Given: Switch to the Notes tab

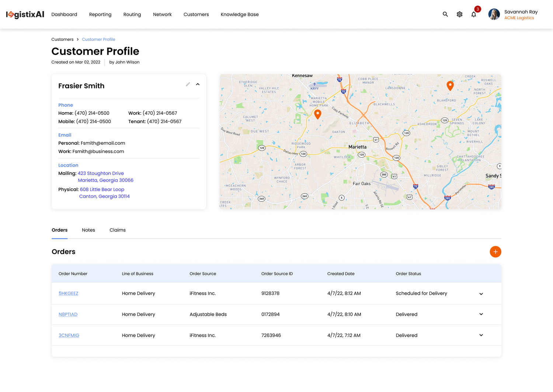Looking at the screenshot, I should coord(88,230).
